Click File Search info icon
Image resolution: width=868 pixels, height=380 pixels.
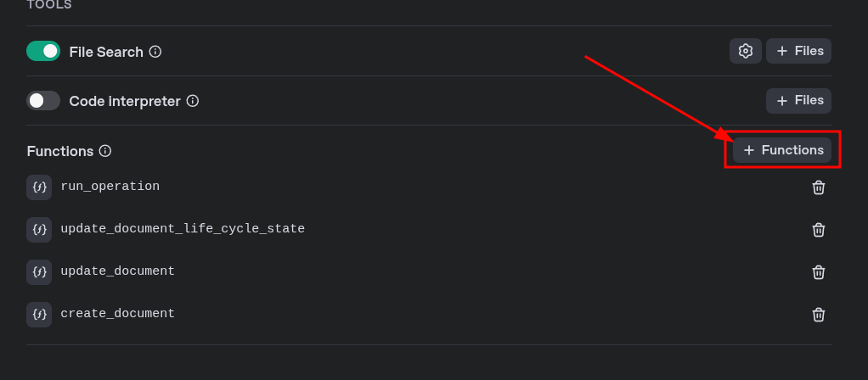pyautogui.click(x=155, y=52)
